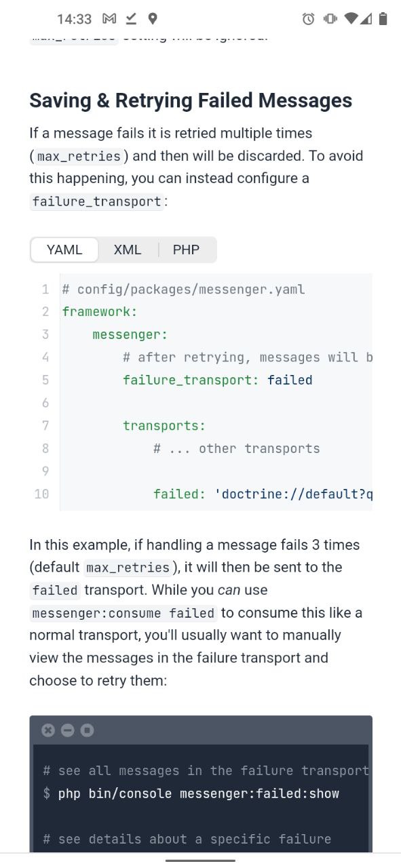The width and height of the screenshot is (401, 868).
Task: Tap the messenger:failed:show command line
Action: tap(198, 793)
